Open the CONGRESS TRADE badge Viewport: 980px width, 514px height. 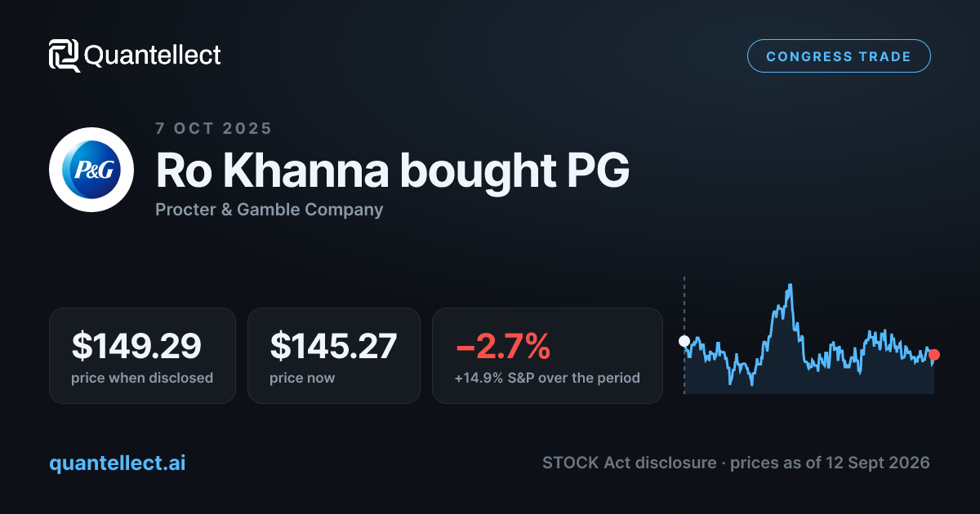839,56
